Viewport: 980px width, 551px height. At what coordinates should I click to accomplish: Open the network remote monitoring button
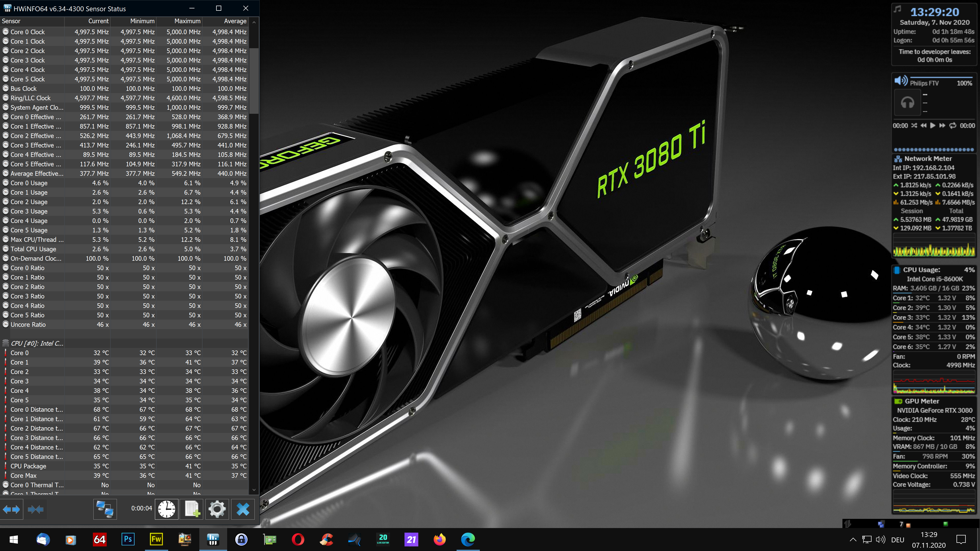105,509
